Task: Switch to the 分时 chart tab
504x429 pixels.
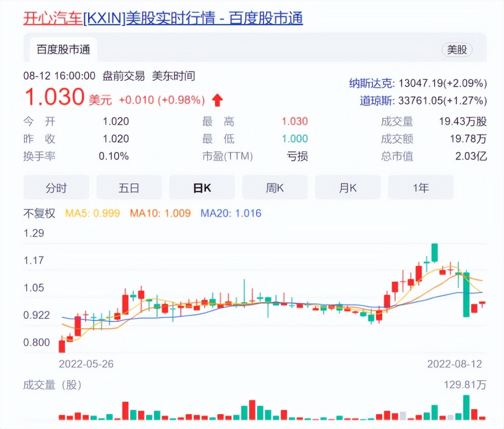Action: point(56,188)
